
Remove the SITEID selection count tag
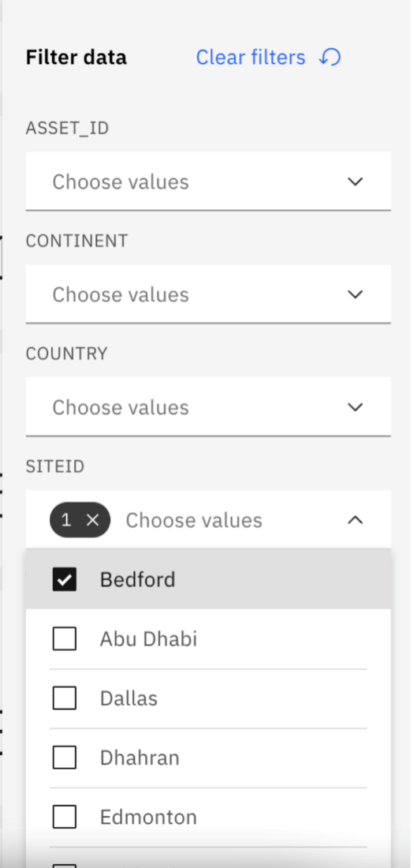92,520
